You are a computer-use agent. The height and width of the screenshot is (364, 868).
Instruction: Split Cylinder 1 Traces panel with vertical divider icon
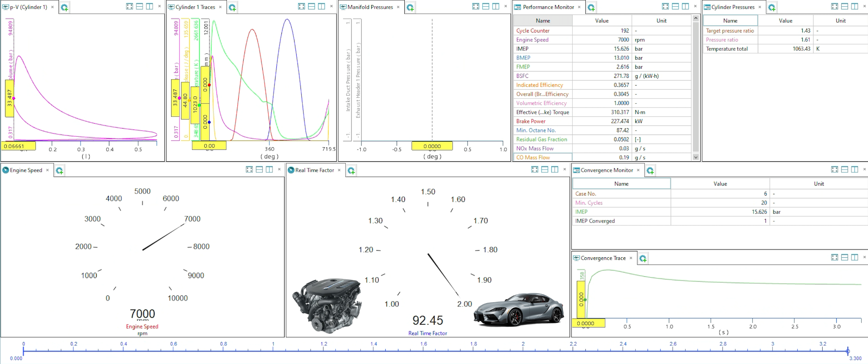(322, 6)
